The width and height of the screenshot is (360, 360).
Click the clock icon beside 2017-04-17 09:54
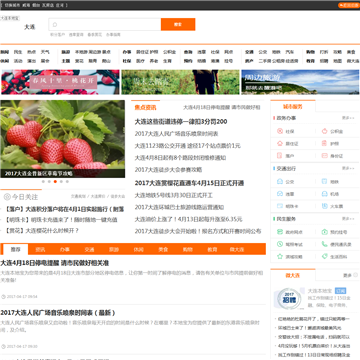click(x=3, y=296)
